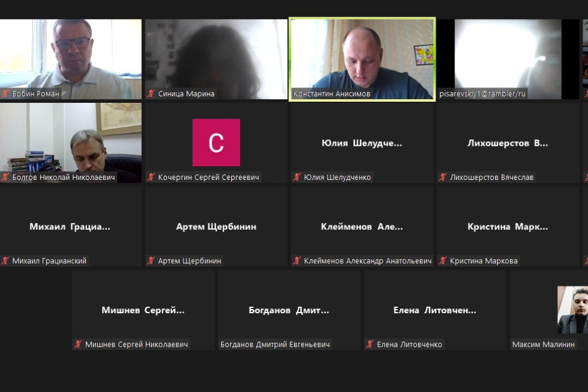Click muted mic icon beside Лихошерстов Вячеслав

pyautogui.click(x=443, y=177)
